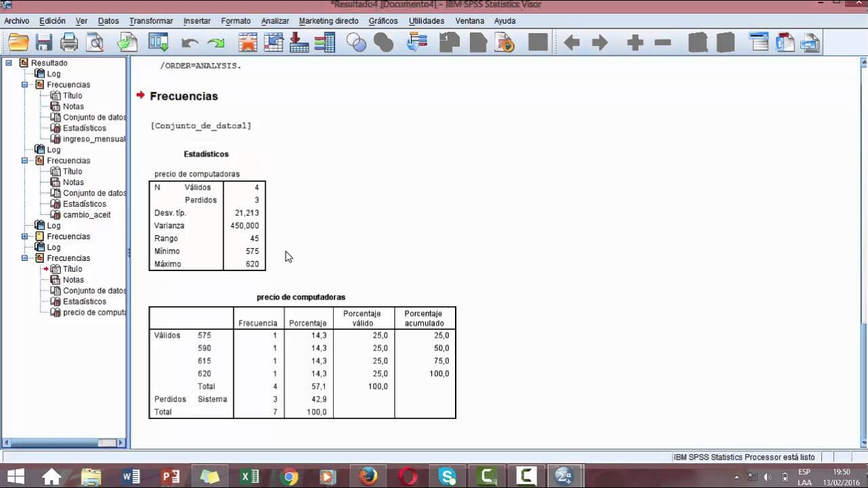Open the Utilidades menu
868x488 pixels.
tap(427, 21)
